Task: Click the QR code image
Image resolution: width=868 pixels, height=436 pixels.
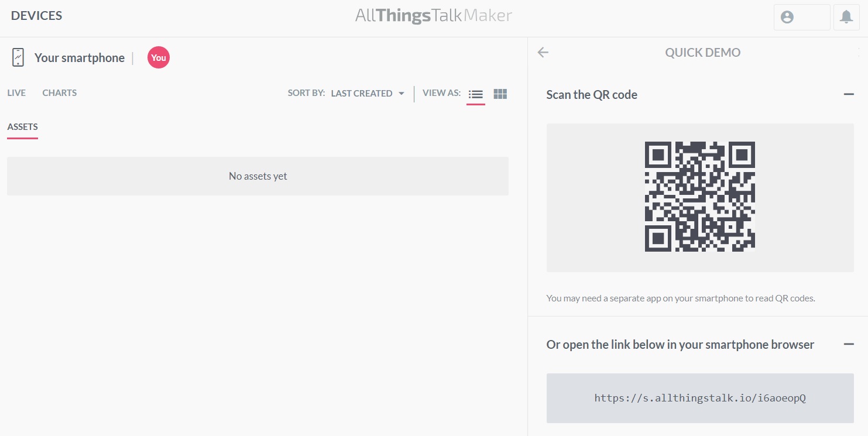Action: click(x=700, y=197)
